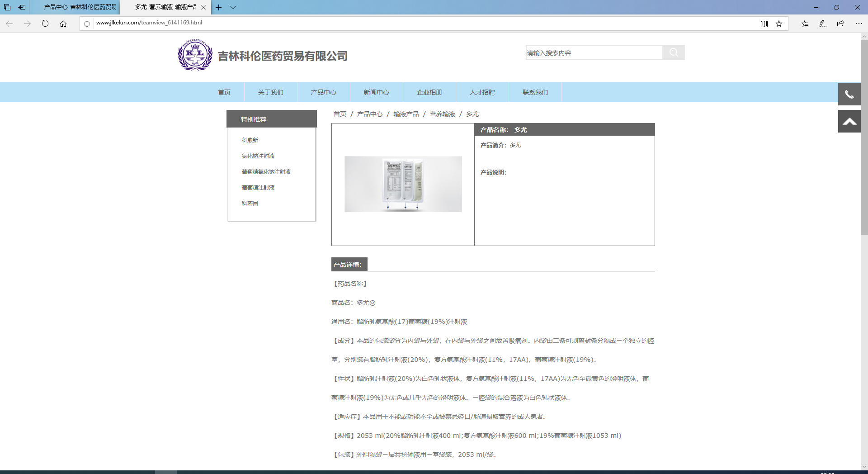Click the browser address bar URL
868x474 pixels.
coord(149,23)
